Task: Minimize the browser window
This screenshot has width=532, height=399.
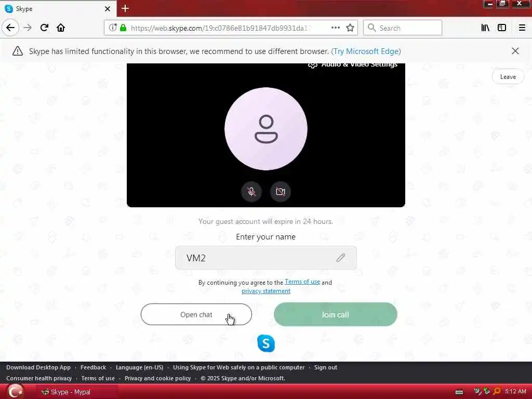Action: 489,4
